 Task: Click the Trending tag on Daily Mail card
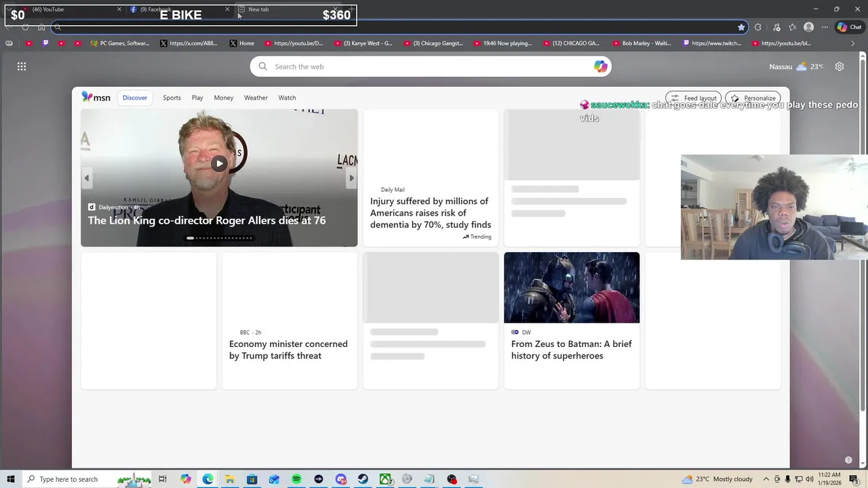(x=477, y=237)
